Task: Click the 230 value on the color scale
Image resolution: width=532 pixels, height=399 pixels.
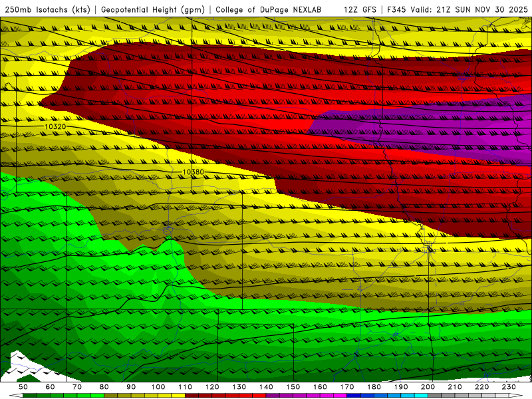Action: 509,387
